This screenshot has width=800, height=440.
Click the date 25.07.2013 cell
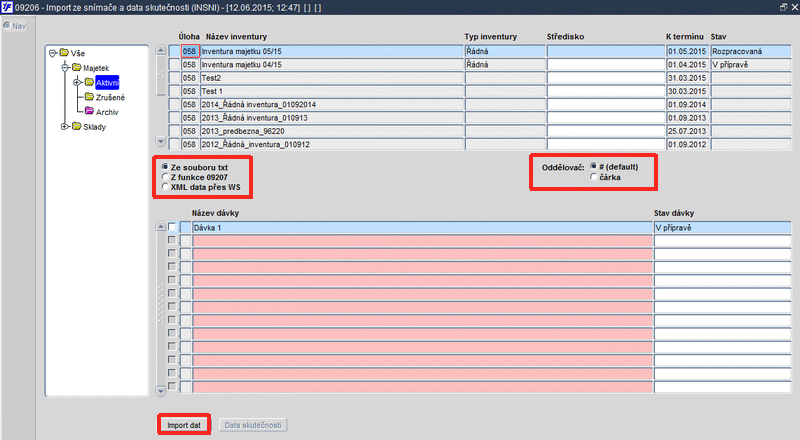(x=687, y=131)
